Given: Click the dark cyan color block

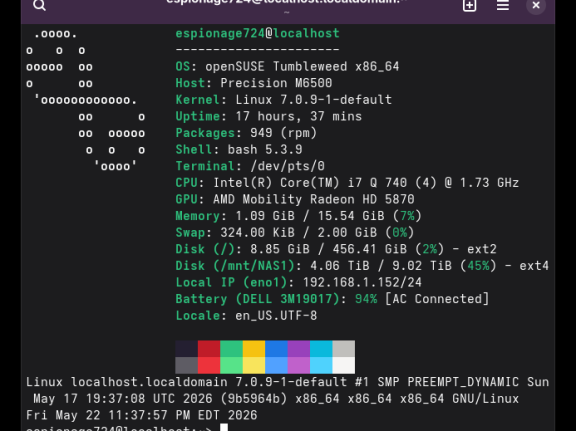Looking at the screenshot, I should (x=321, y=348).
